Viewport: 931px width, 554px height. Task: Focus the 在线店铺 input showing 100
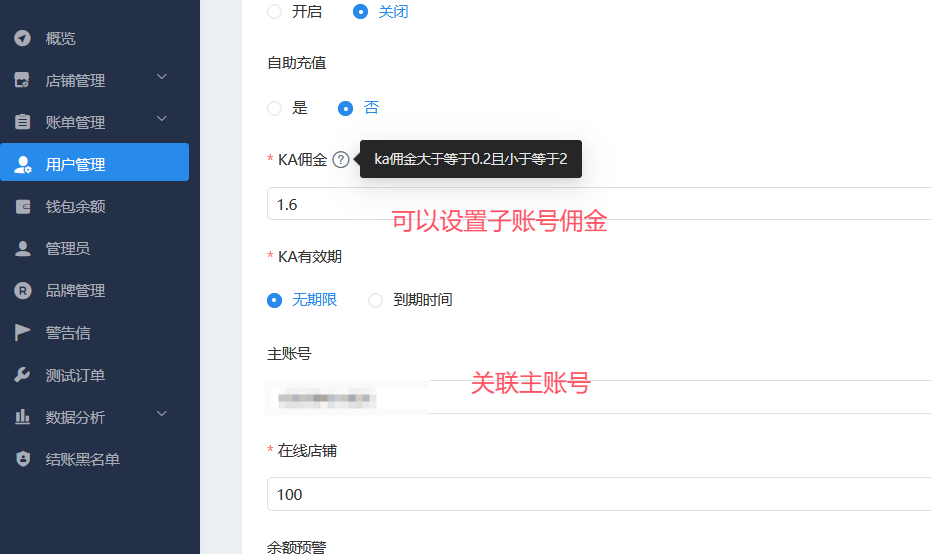tap(598, 494)
